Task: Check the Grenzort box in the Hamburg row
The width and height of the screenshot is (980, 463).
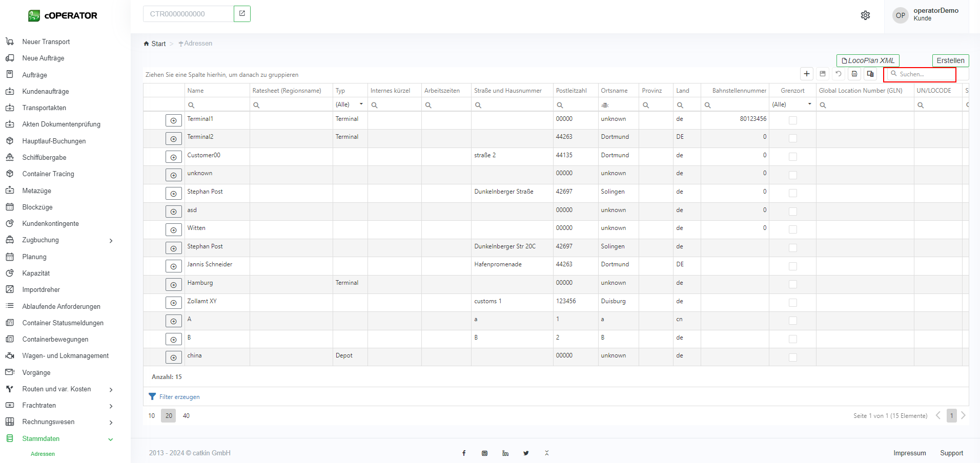Action: coord(792,284)
